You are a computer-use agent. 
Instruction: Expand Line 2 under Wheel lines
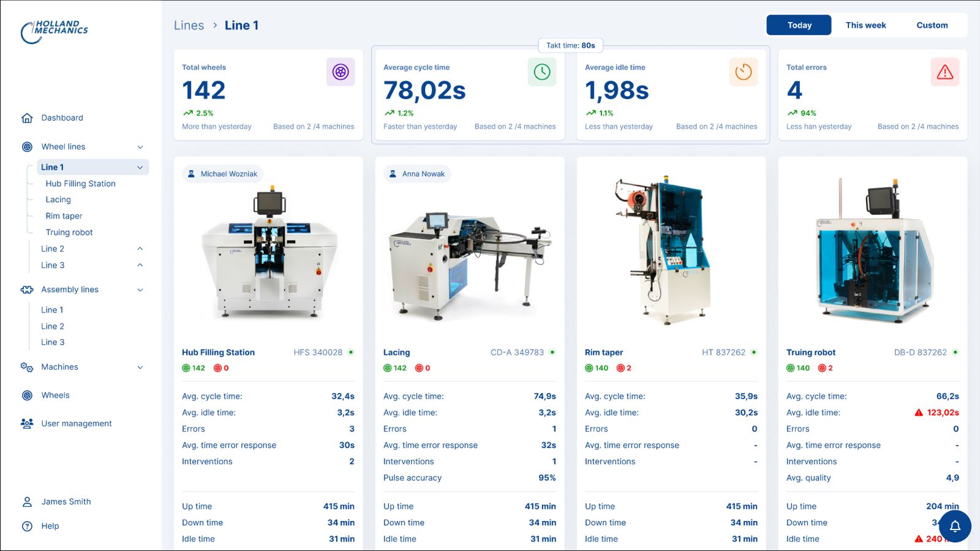click(140, 249)
